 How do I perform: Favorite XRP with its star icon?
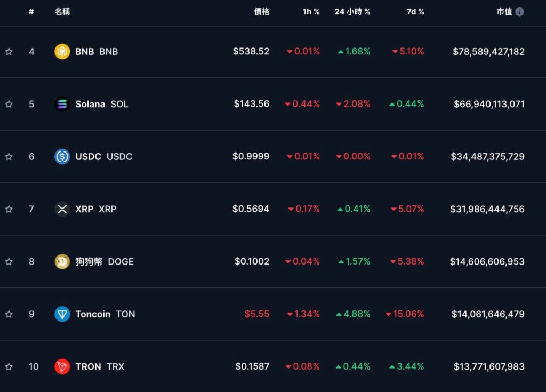[9, 209]
